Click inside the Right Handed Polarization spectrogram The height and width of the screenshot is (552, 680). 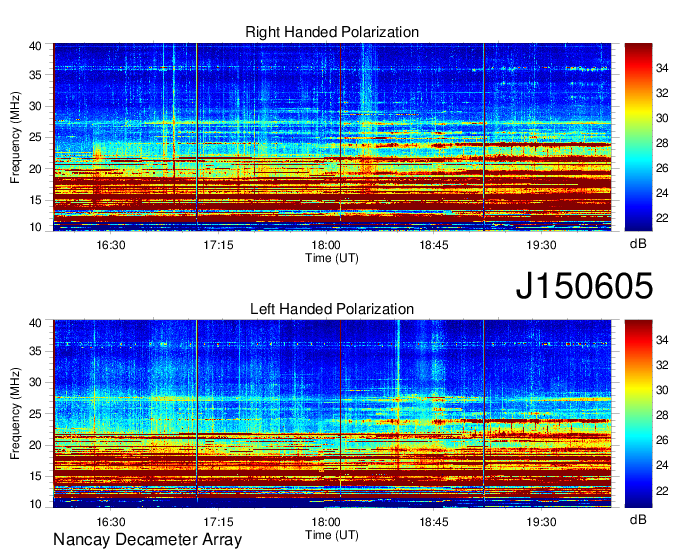pyautogui.click(x=332, y=137)
